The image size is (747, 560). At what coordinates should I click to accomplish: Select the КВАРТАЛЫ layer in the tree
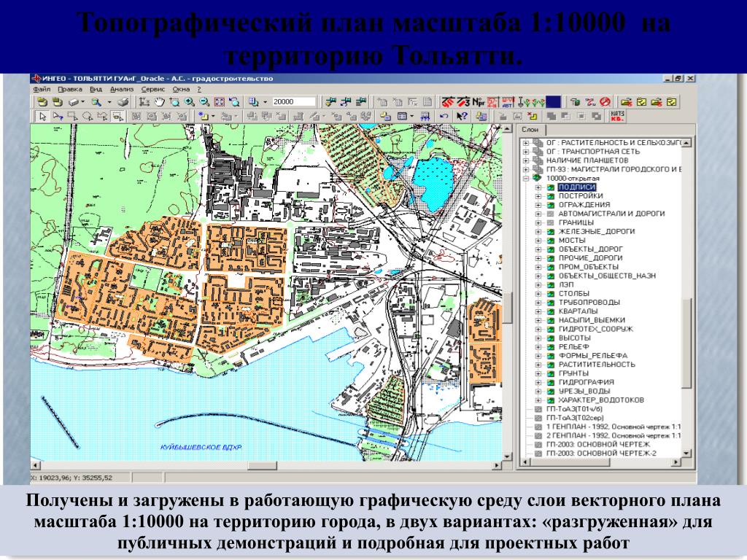pyautogui.click(x=578, y=311)
